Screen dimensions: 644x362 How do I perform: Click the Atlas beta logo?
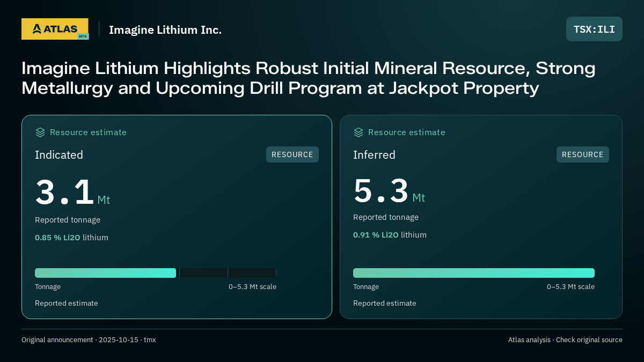(x=55, y=29)
